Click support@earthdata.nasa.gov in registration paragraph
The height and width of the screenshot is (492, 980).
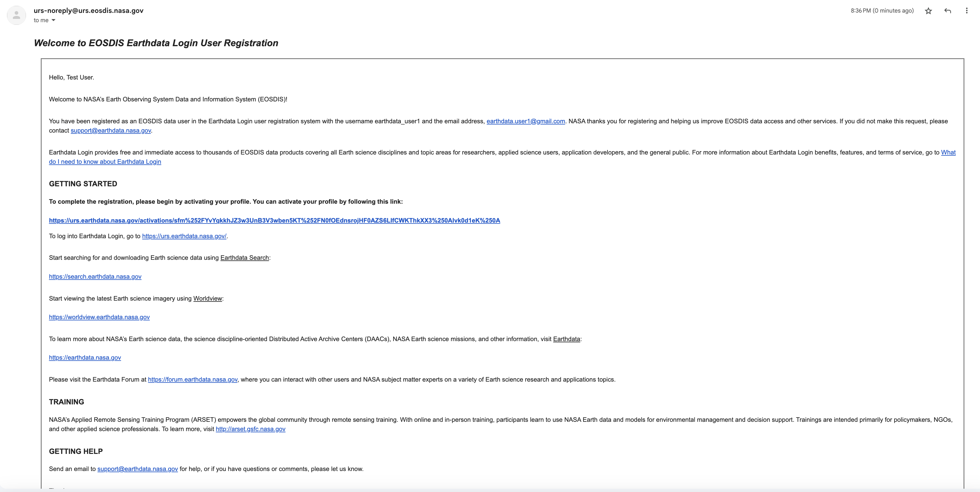tap(111, 130)
